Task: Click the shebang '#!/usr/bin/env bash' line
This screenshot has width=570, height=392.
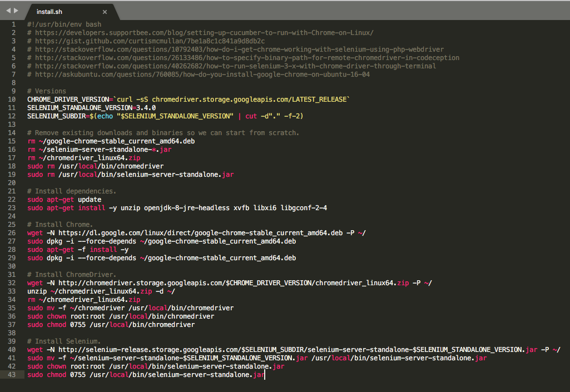Action: [65, 24]
